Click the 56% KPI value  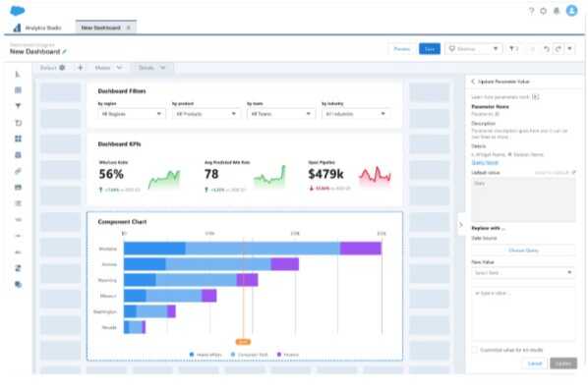[x=111, y=174]
